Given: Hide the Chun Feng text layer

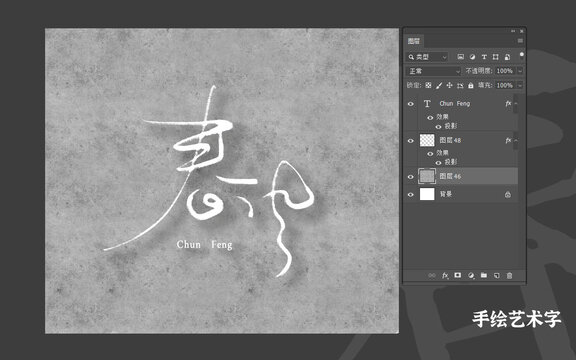Looking at the screenshot, I should click(411, 104).
